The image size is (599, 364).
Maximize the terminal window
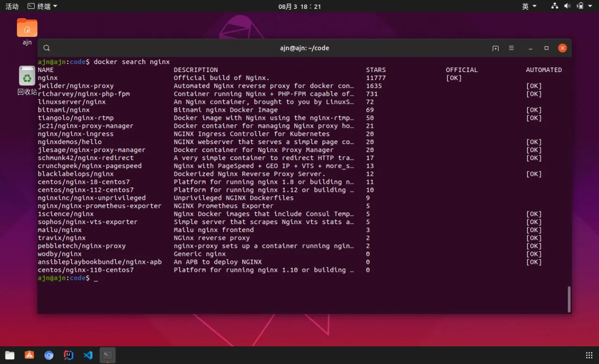(x=546, y=48)
